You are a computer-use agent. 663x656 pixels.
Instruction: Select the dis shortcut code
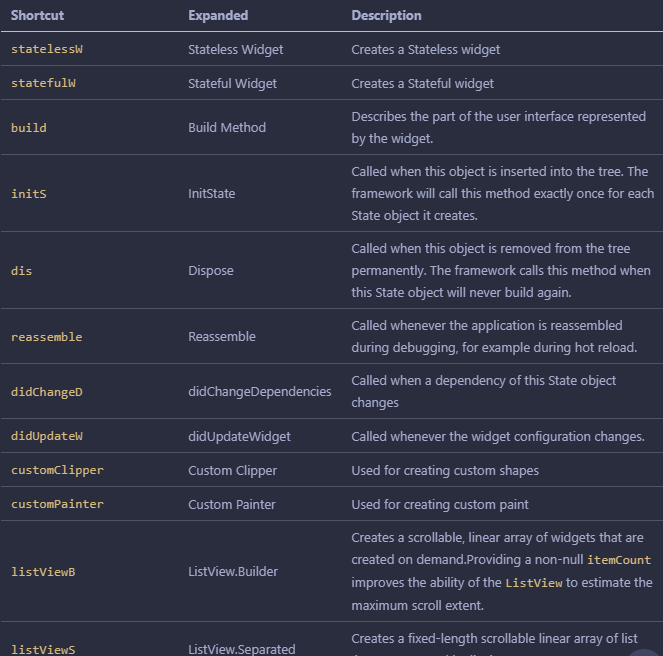click(22, 271)
